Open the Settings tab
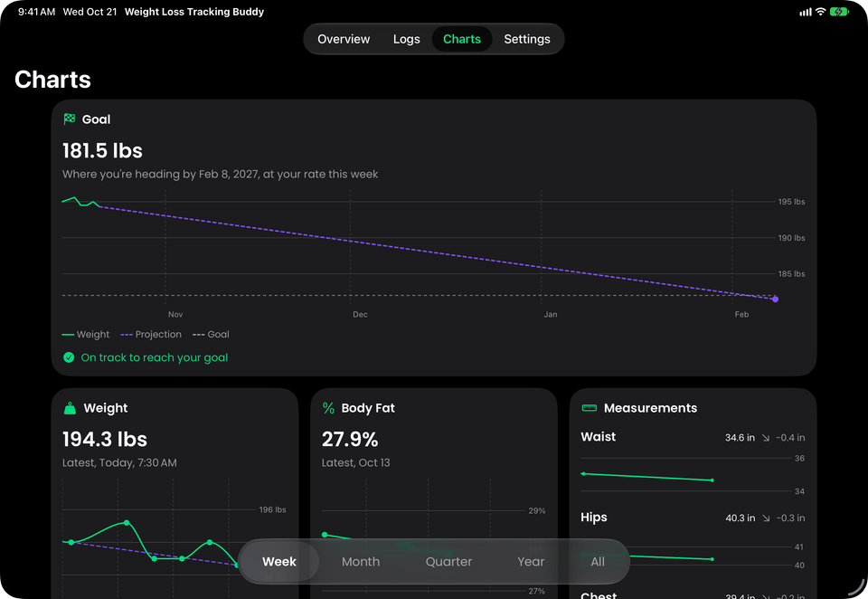 [x=527, y=39]
